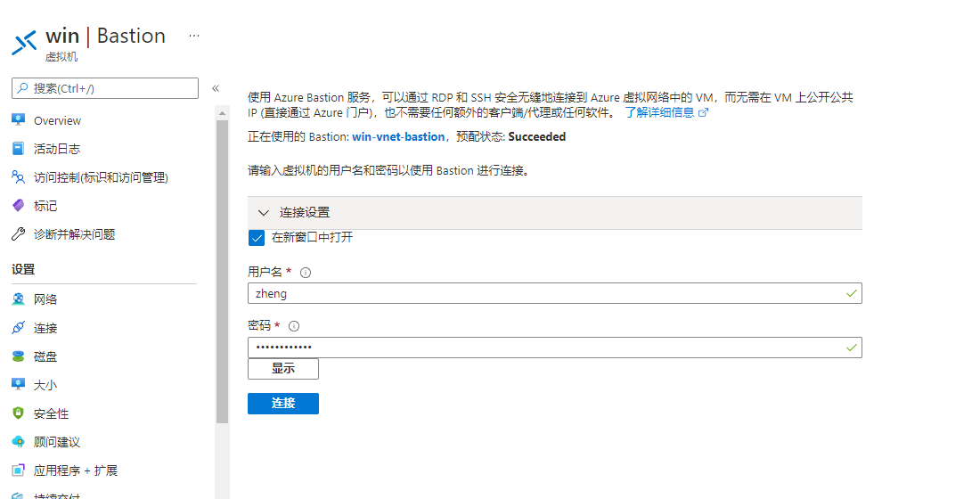Click the 安全性 shield icon

coord(18,413)
